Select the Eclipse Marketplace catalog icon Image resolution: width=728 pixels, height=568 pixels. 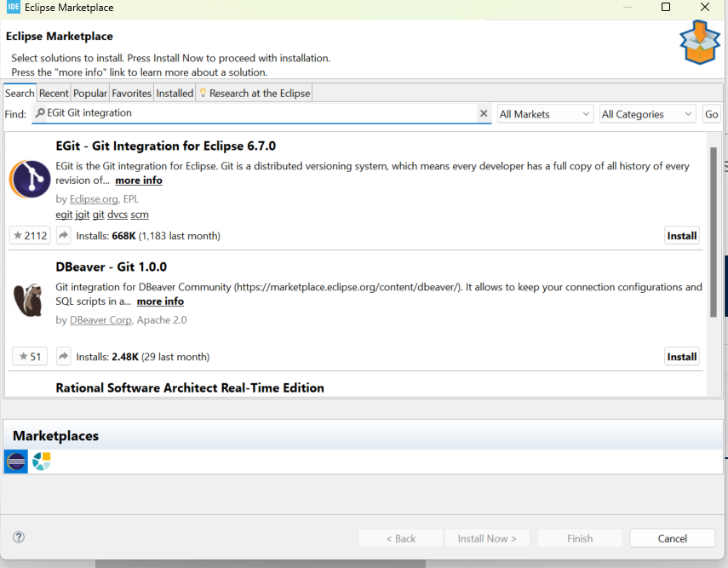16,462
